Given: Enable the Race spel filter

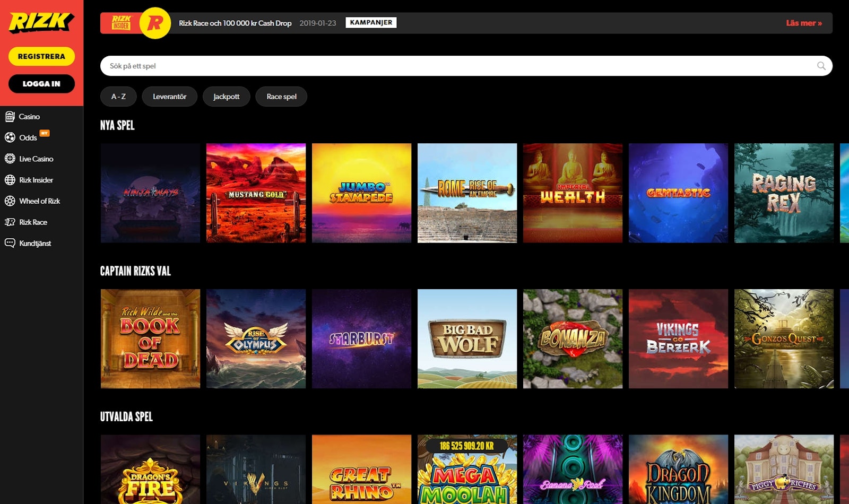Looking at the screenshot, I should pyautogui.click(x=281, y=97).
